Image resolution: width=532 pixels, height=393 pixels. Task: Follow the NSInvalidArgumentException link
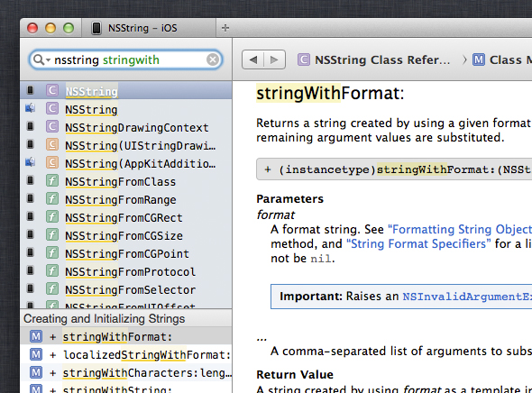(x=467, y=297)
